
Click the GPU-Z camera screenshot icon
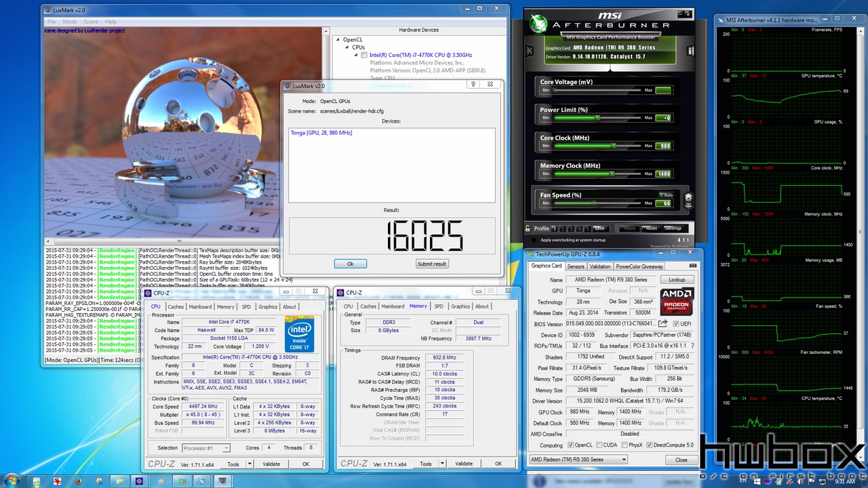pos(693,266)
